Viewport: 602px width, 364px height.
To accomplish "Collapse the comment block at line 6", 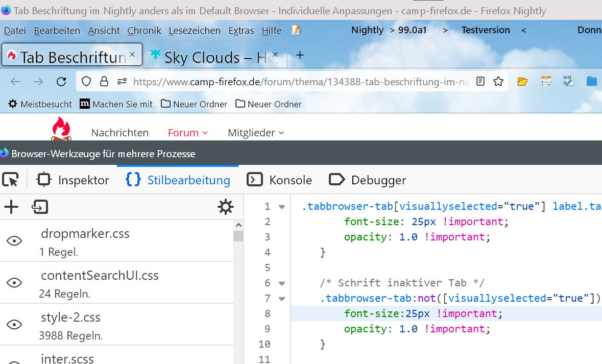I will [281, 283].
